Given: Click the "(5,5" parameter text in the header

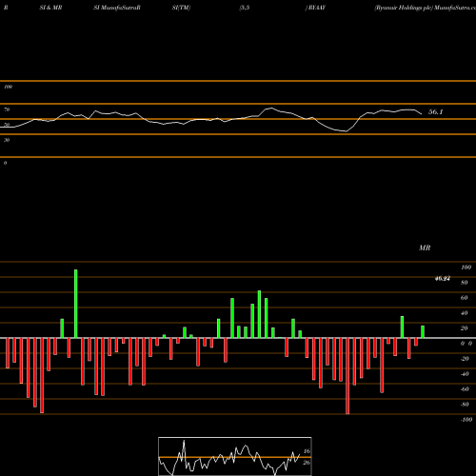Looking at the screenshot, I should coord(245,8).
